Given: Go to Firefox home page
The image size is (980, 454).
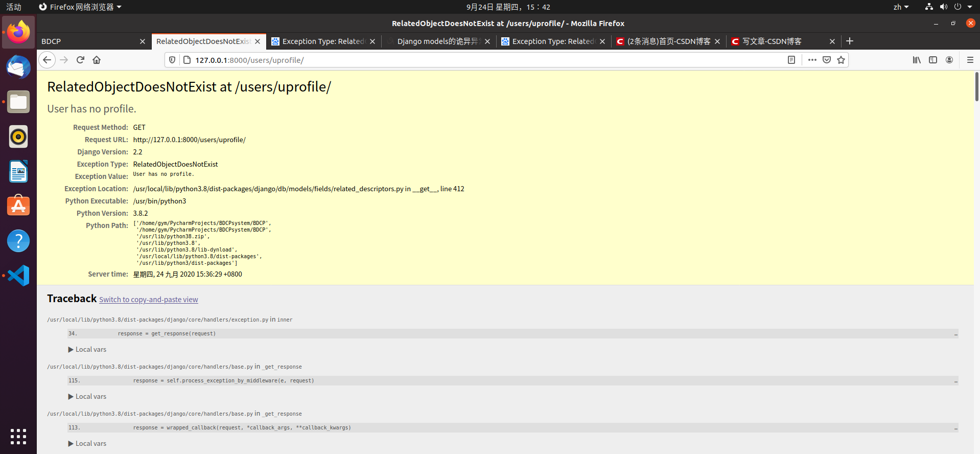Looking at the screenshot, I should click(x=97, y=60).
